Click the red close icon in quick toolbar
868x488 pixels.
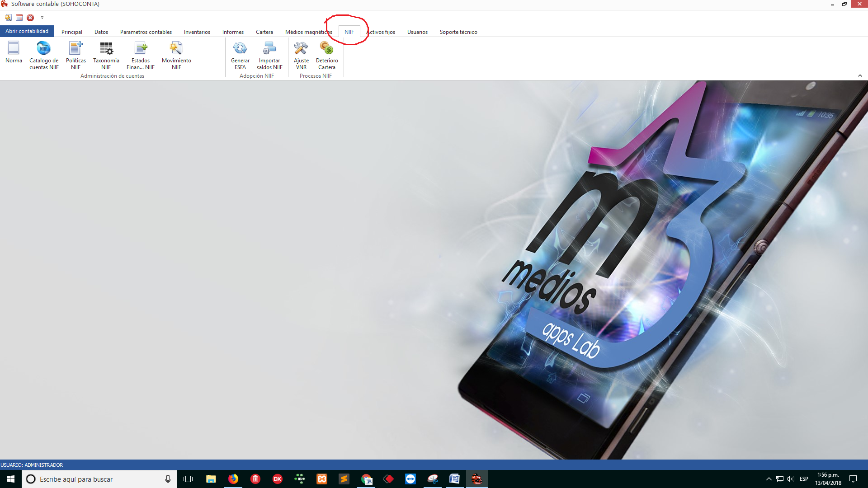pos(30,18)
